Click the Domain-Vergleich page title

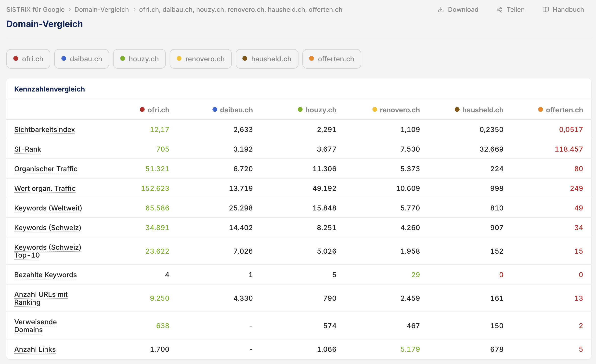[45, 24]
